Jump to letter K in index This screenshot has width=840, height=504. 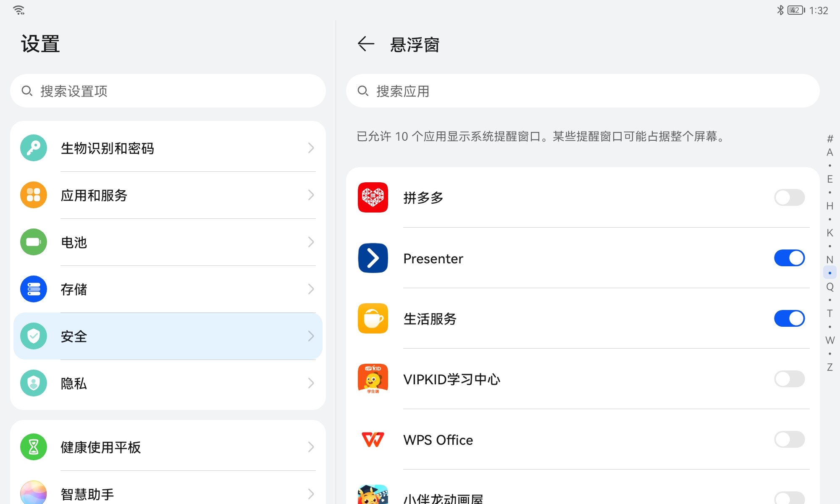830,233
